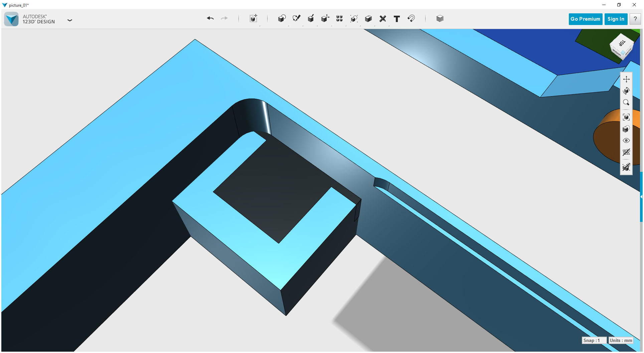Activate the Snap tool
The width and height of the screenshot is (644, 353).
coord(411,19)
